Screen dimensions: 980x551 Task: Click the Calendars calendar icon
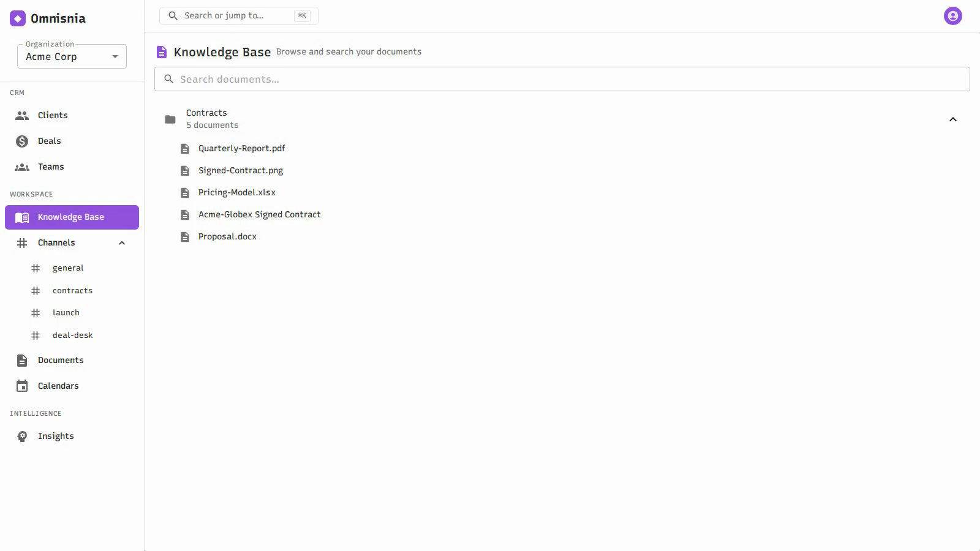(22, 386)
